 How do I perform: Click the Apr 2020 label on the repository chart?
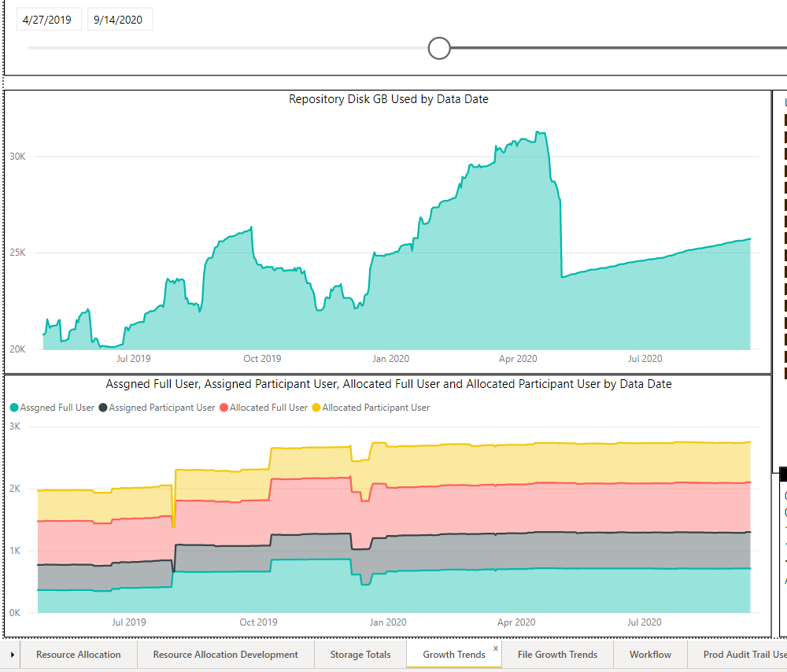517,359
